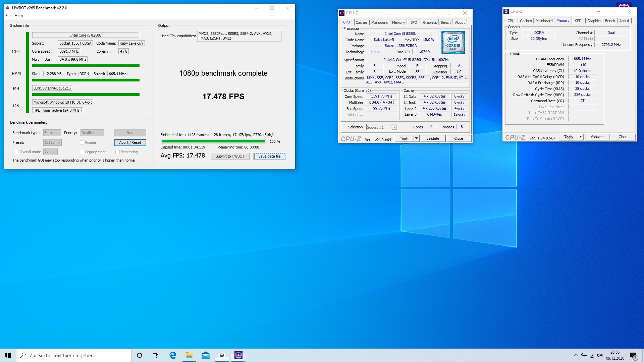
Task: Enable the Legacy mode checkbox
Action: click(82, 152)
